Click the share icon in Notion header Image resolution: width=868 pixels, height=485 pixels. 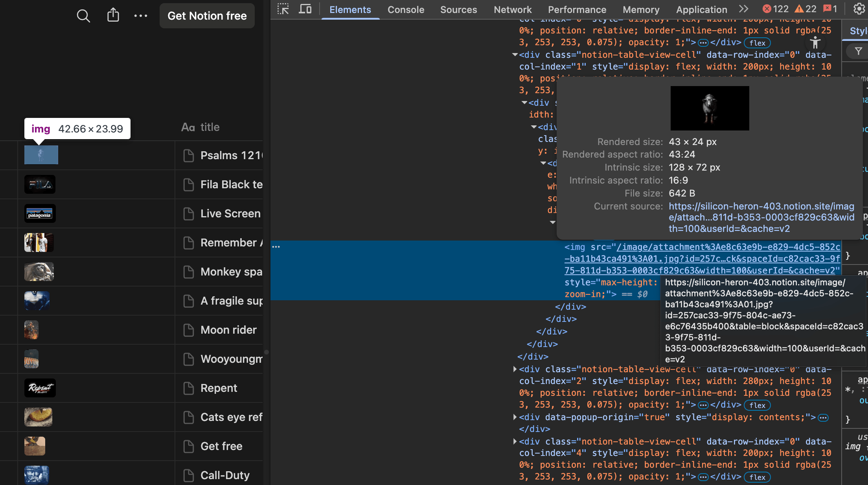pos(113,15)
